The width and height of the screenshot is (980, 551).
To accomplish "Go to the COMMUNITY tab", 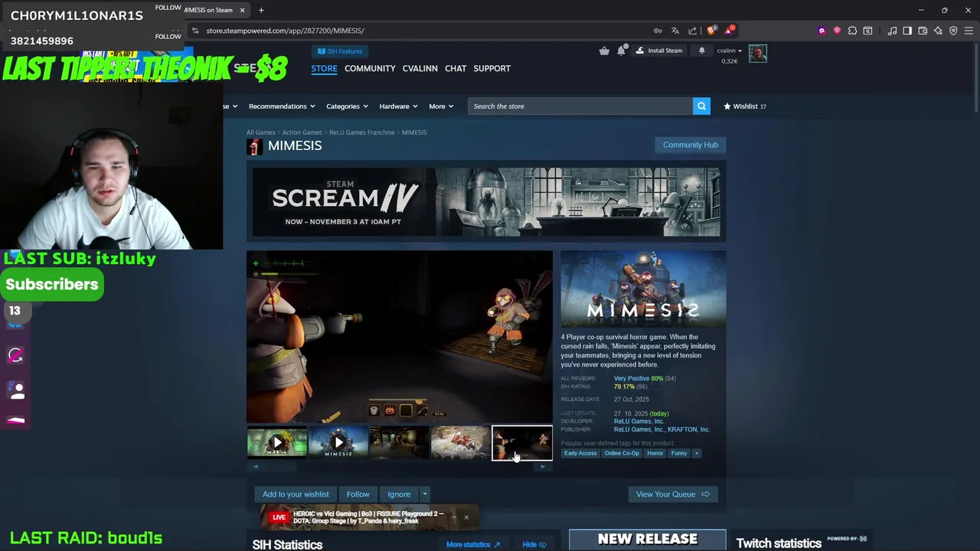I will point(370,68).
